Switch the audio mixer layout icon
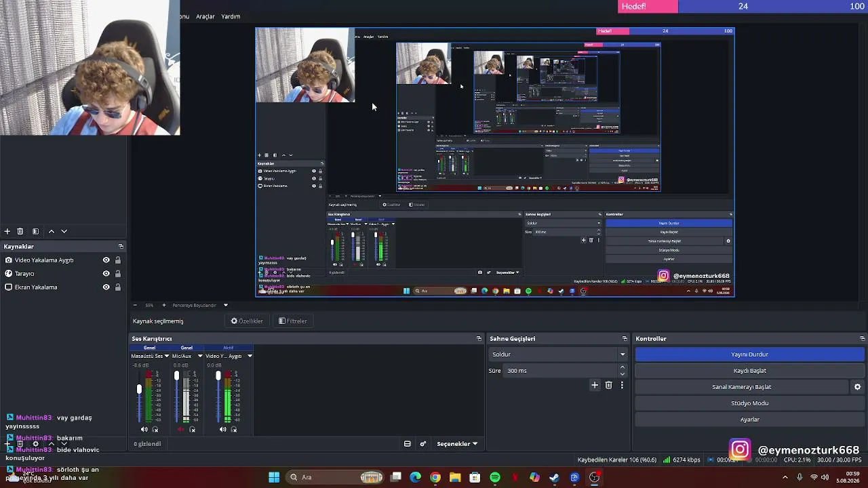The image size is (868, 488). (407, 444)
